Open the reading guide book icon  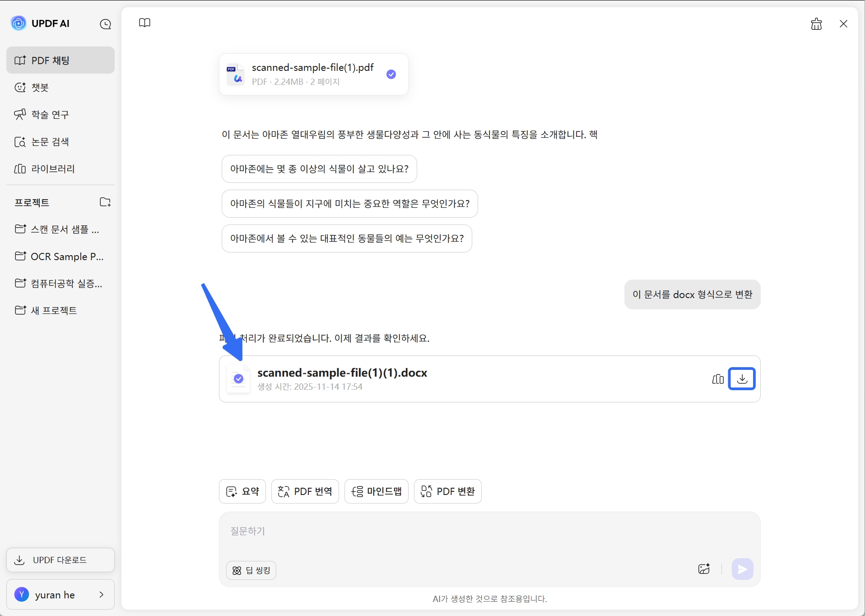click(x=144, y=22)
